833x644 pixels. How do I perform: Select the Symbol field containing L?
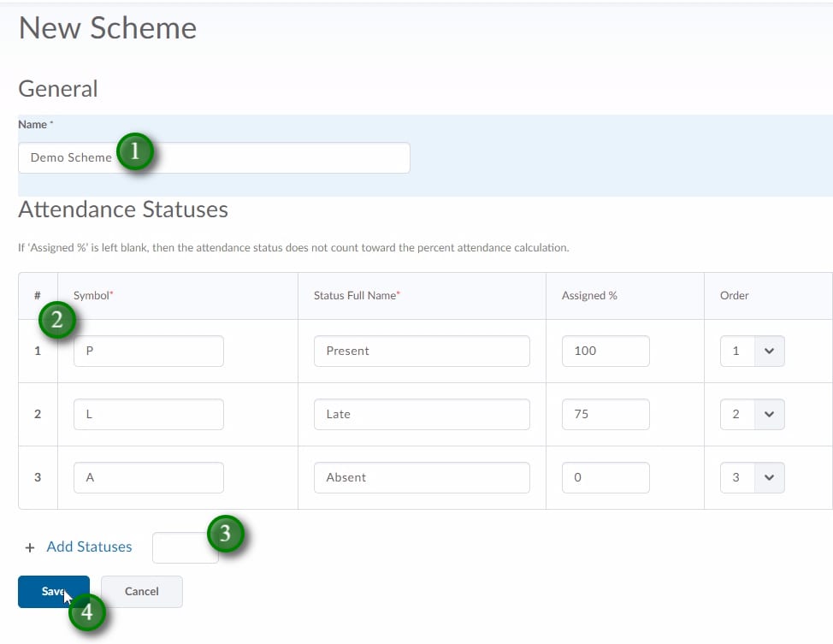pyautogui.click(x=148, y=415)
